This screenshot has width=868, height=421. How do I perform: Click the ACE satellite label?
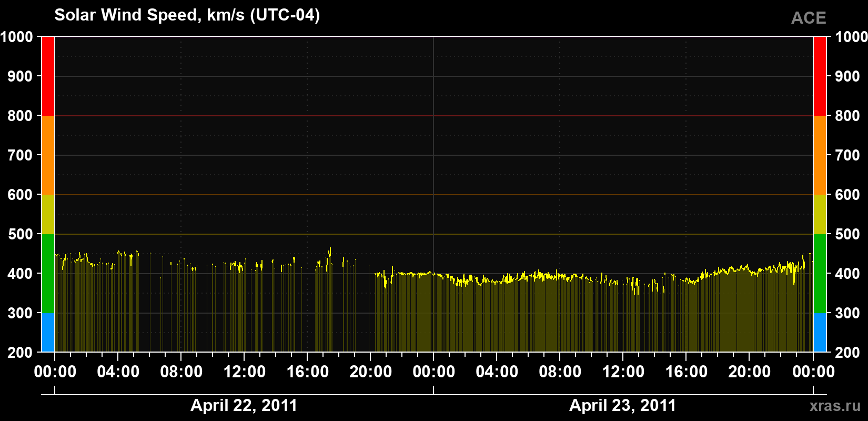pyautogui.click(x=809, y=18)
